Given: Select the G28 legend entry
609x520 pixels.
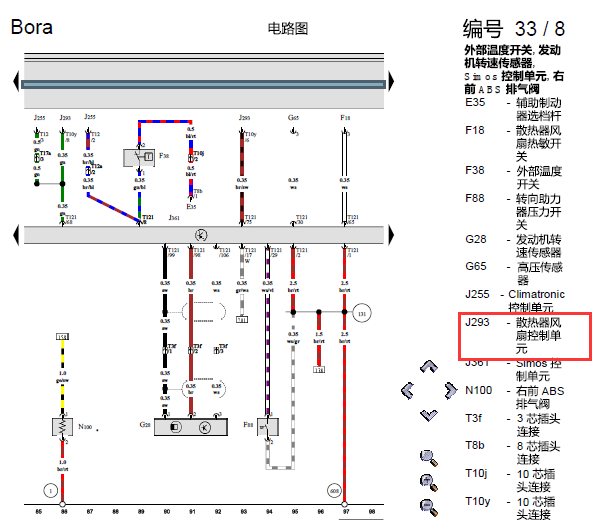Looking at the screenshot, I should click(514, 246).
